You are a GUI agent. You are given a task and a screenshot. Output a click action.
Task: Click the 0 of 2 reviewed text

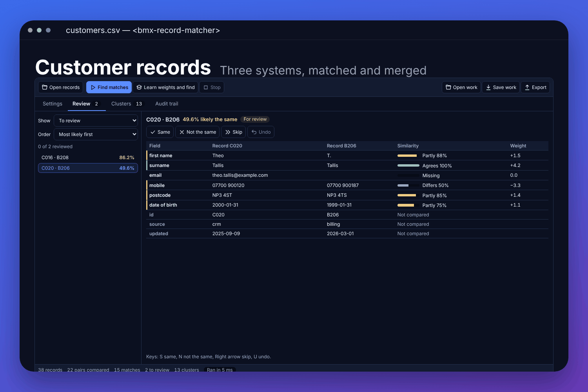(55, 147)
